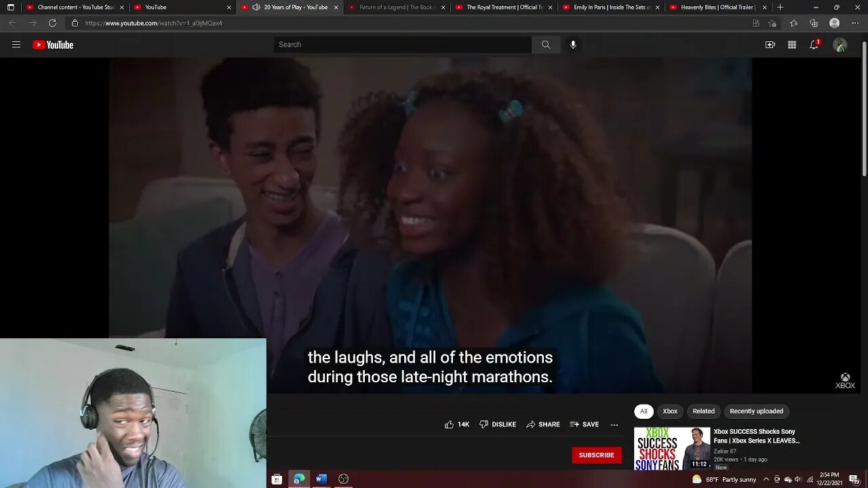This screenshot has width=868, height=488.
Task: Click the Xbox watermark on the video
Action: (845, 381)
